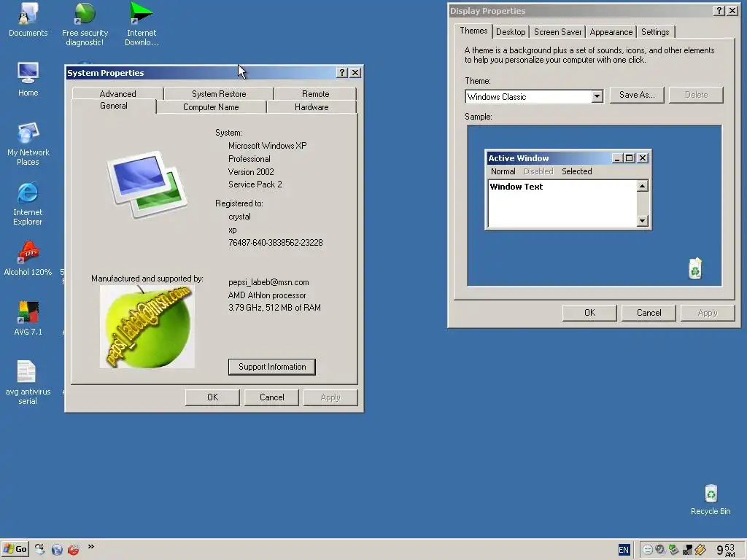
Task: Click the Active Window sample preview title
Action: click(519, 158)
